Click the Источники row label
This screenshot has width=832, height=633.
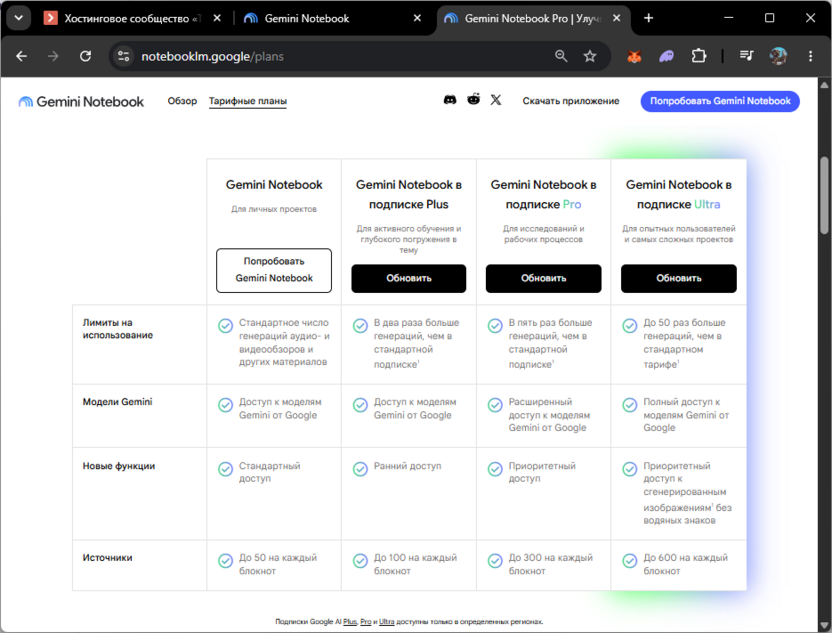[x=107, y=558]
